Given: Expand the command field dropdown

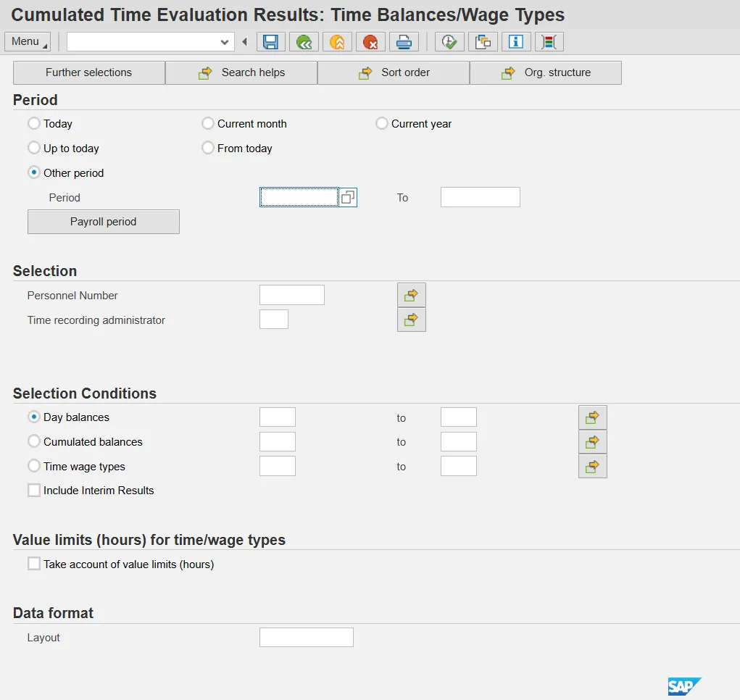Looking at the screenshot, I should (224, 42).
